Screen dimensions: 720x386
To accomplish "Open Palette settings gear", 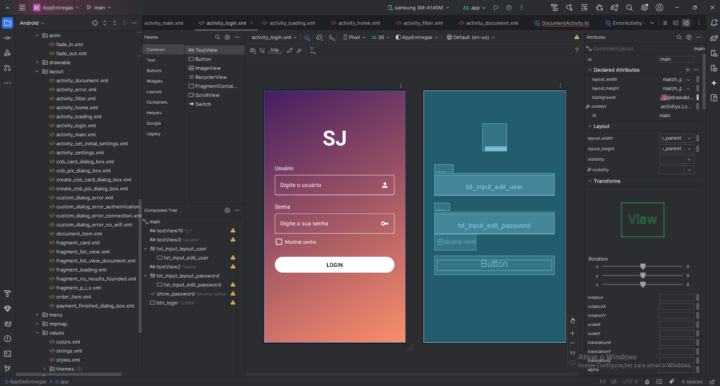I will point(227,37).
